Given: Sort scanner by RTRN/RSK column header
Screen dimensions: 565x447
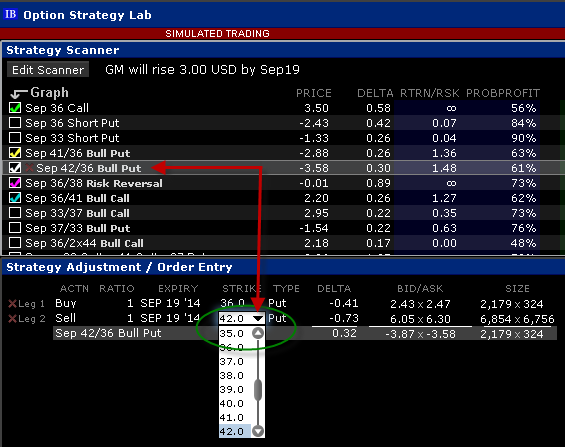Looking at the screenshot, I should coord(430,93).
